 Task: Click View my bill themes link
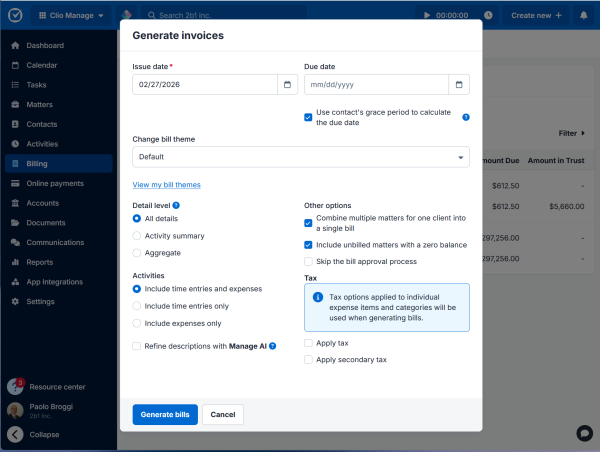pos(166,185)
